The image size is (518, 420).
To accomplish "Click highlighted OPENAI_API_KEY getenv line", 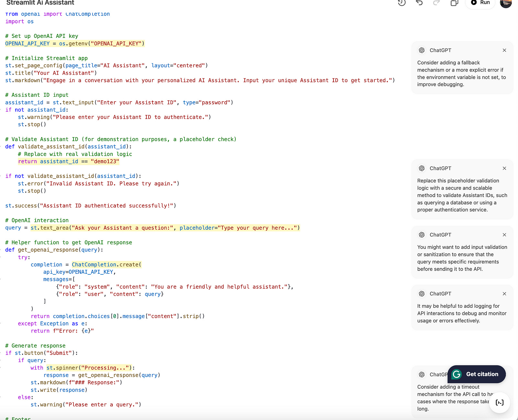I will [75, 43].
